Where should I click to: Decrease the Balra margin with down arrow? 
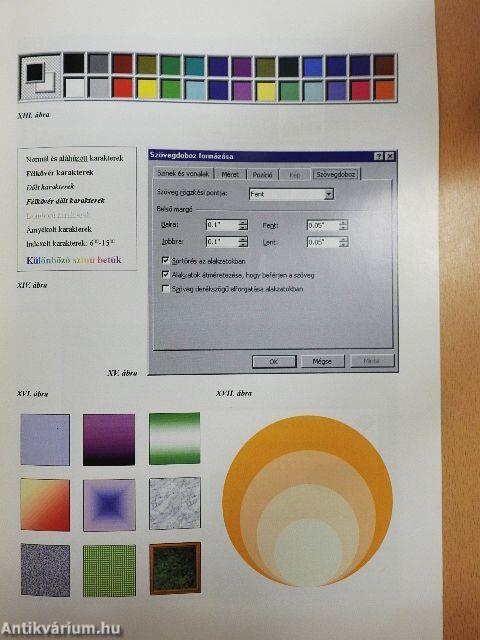click(243, 227)
